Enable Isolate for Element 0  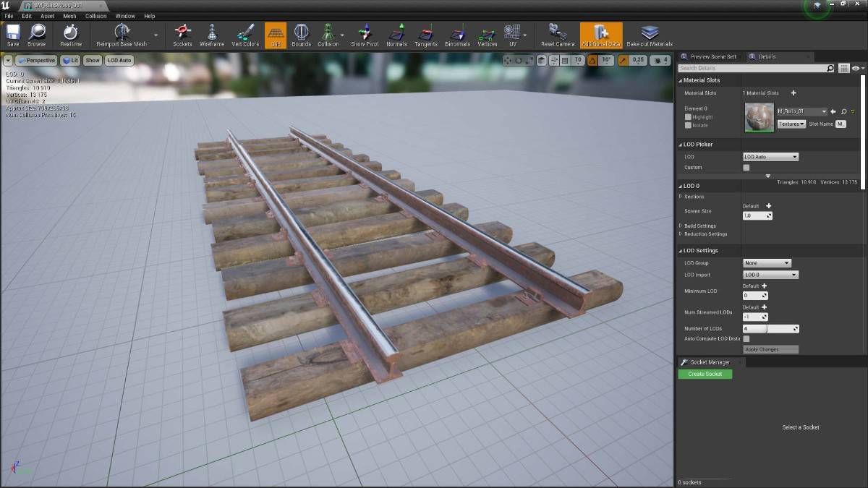(x=688, y=126)
